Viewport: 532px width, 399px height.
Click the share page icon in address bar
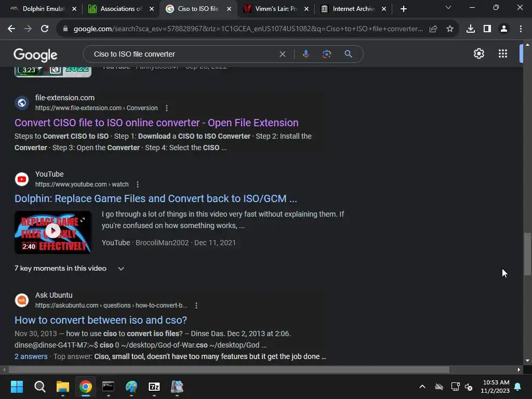coord(433,29)
